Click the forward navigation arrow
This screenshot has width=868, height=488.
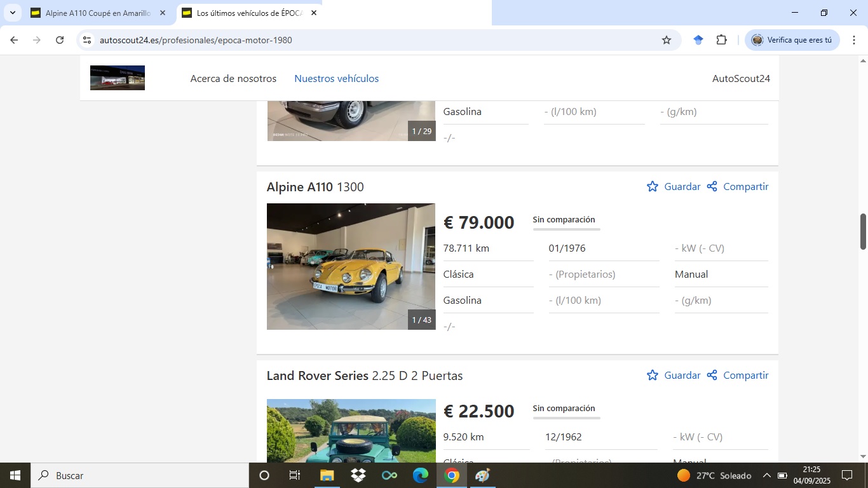pyautogui.click(x=37, y=40)
